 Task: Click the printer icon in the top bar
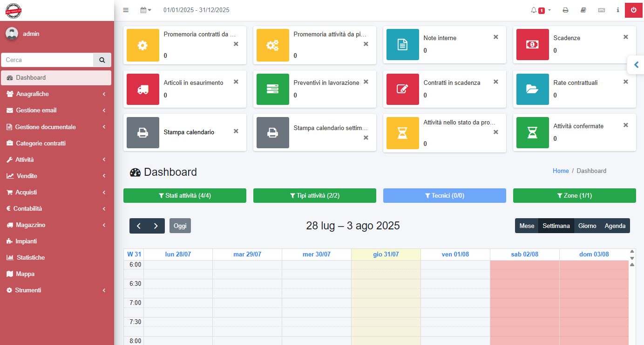[565, 10]
